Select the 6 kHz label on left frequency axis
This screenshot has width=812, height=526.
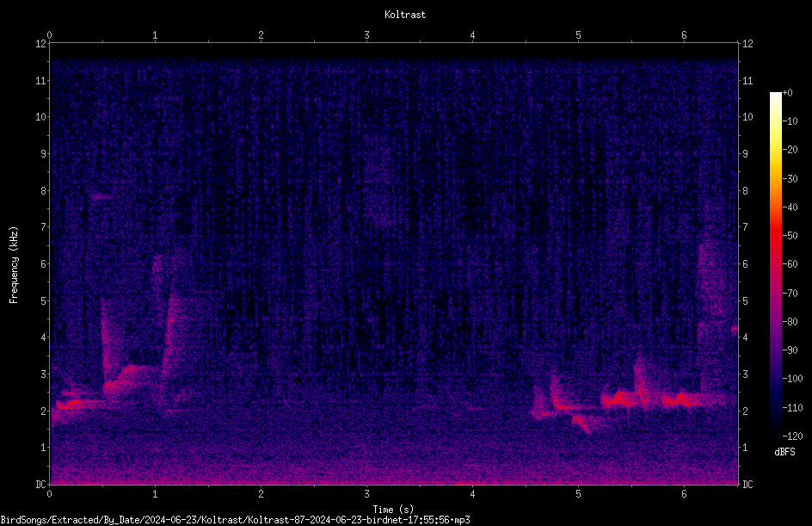coord(42,263)
